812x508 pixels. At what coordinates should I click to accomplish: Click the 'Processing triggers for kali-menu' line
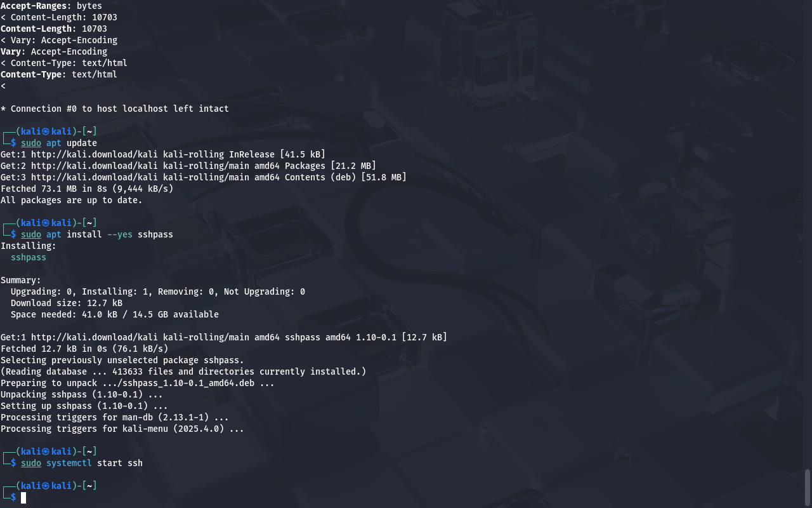pos(122,429)
